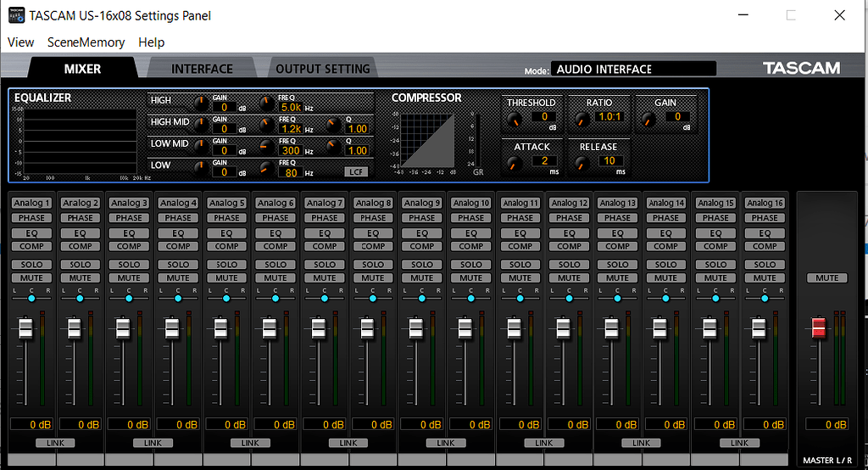Mute the Analog 16 channel
The width and height of the screenshot is (868, 470).
click(x=765, y=277)
